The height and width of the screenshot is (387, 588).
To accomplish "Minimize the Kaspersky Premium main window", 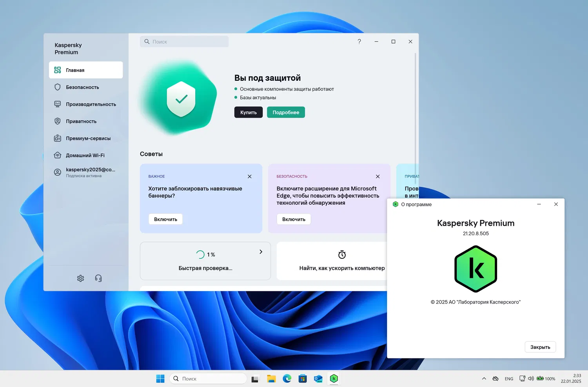I will pyautogui.click(x=376, y=42).
